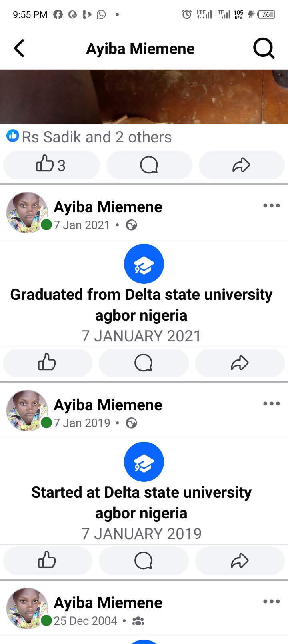The height and width of the screenshot is (644, 288).
Task: Tap the graduation cap icon on the Graduated post
Action: pos(144,264)
